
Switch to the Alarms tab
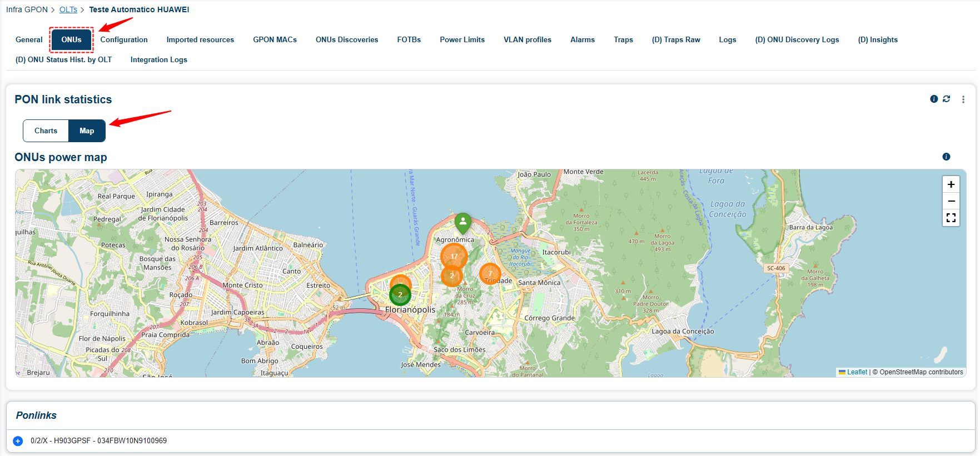coord(583,39)
